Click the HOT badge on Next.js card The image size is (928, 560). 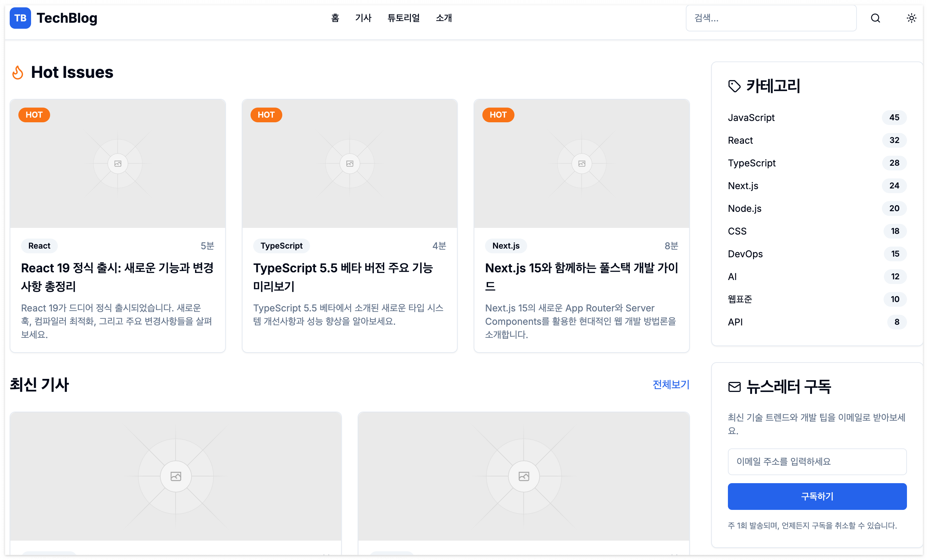[498, 115]
